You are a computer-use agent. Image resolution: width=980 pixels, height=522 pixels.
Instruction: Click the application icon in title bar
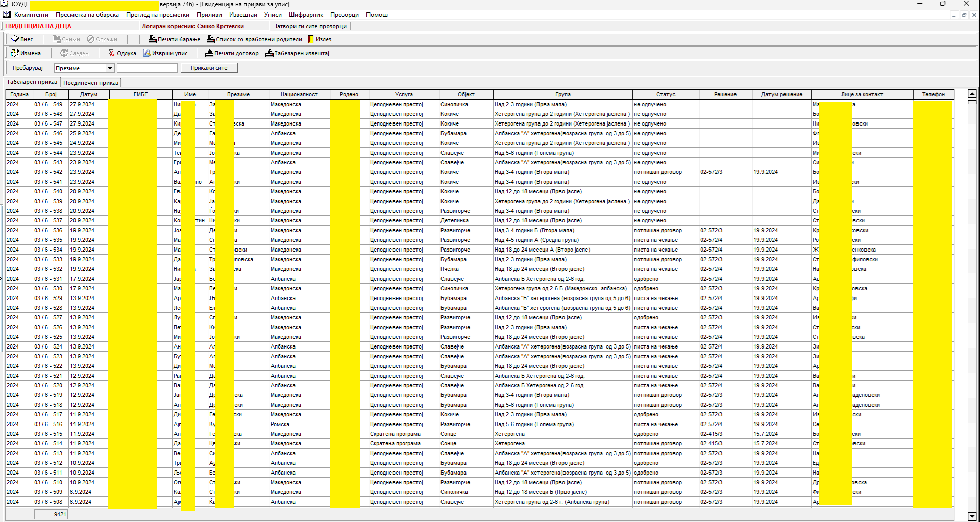click(5, 4)
